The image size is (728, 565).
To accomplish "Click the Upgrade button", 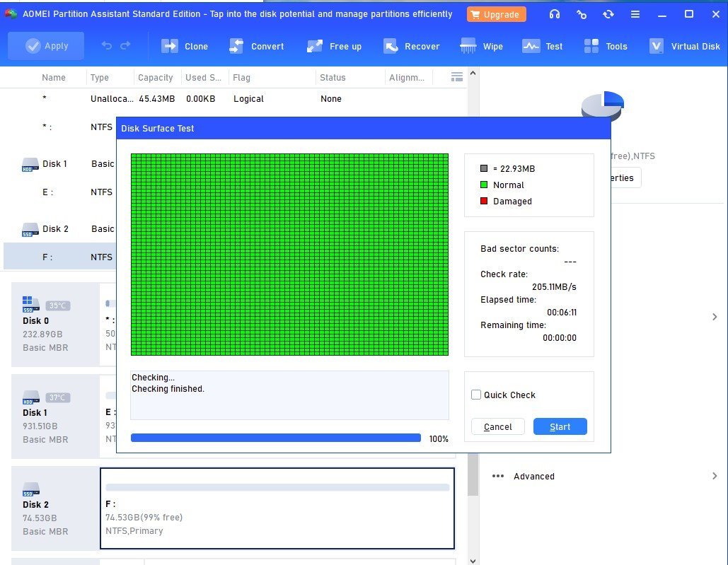I will (x=496, y=13).
